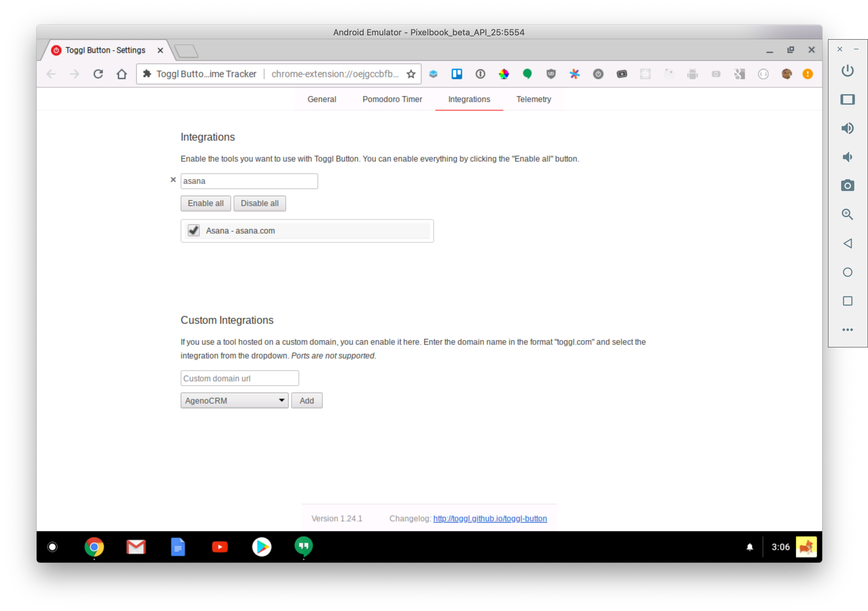
Task: Click the 1Password extension icon
Action: point(480,74)
